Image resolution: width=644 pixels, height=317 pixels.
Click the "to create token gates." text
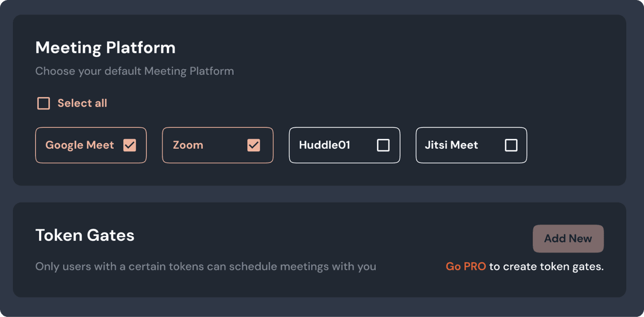tap(546, 266)
